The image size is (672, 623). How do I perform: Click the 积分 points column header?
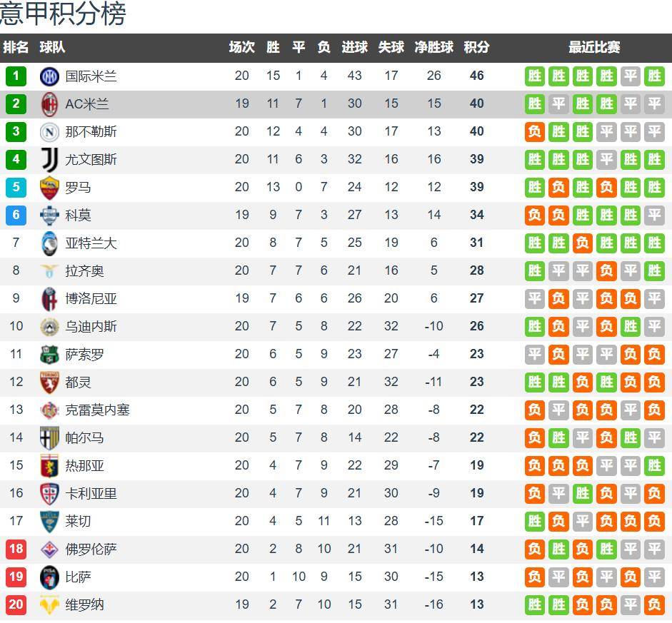coord(476,48)
